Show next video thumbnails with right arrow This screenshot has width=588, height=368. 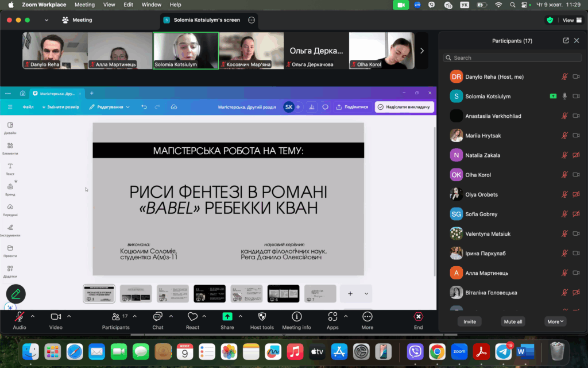[422, 51]
